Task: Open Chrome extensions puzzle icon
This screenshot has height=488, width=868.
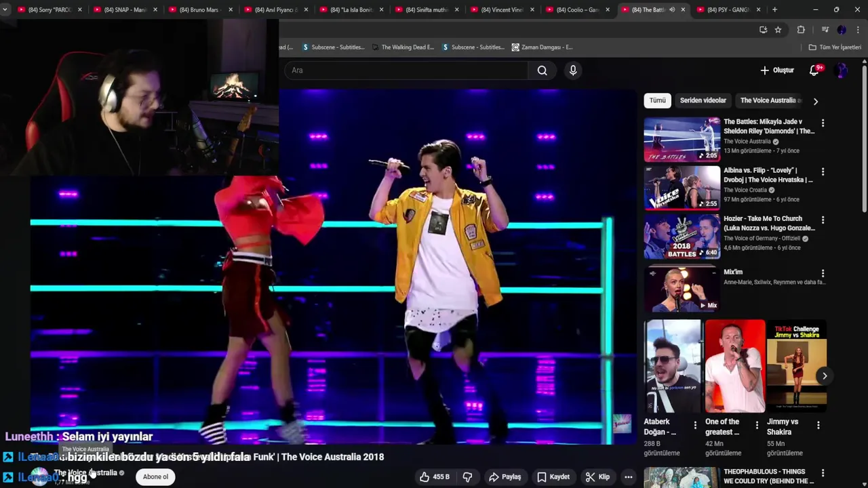Action: point(801,30)
